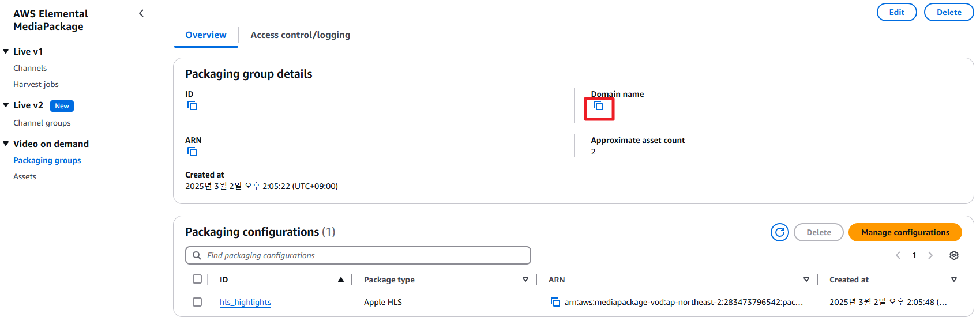The width and height of the screenshot is (980, 336).
Task: Click the packaging group Created at timestamp
Action: pyautogui.click(x=261, y=186)
